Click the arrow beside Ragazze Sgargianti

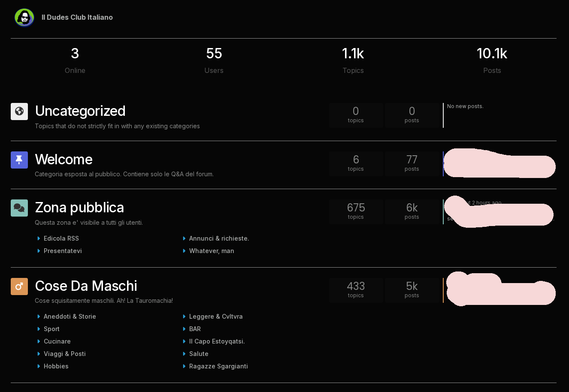click(x=184, y=366)
